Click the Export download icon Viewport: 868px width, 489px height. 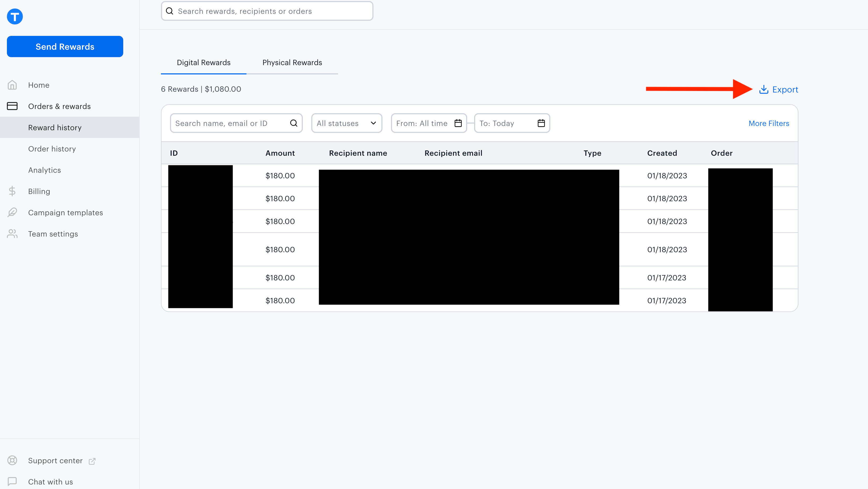point(764,89)
